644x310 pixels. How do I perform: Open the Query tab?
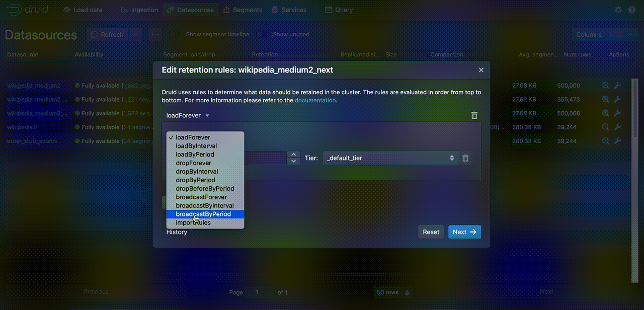click(x=339, y=10)
